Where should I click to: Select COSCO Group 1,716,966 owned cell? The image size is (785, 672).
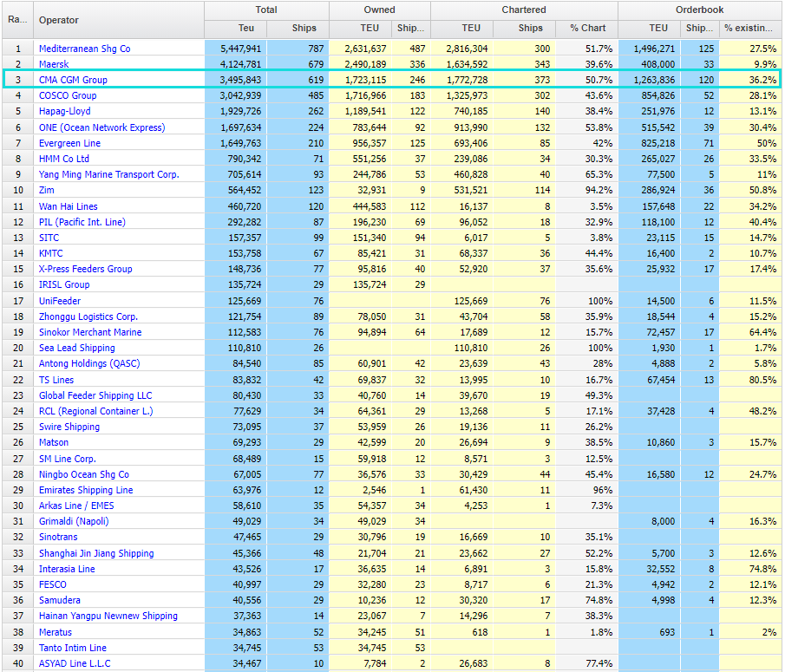pos(361,95)
